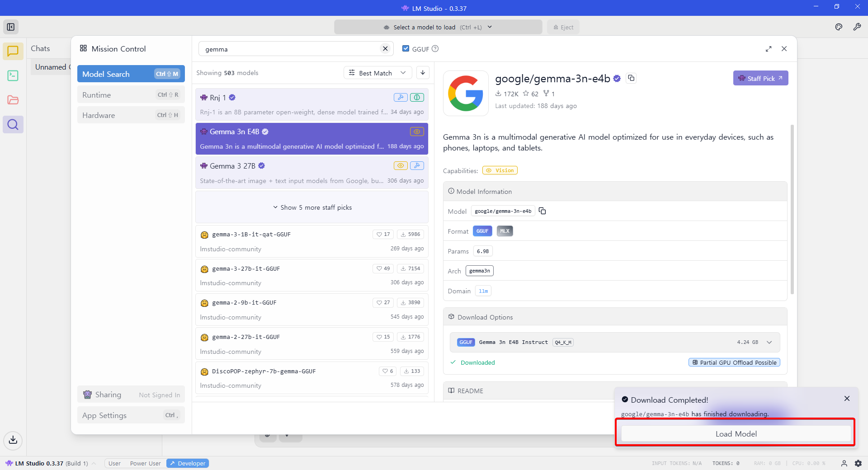The width and height of the screenshot is (868, 470).
Task: Open the wrench settings icon at top right
Action: click(857, 27)
